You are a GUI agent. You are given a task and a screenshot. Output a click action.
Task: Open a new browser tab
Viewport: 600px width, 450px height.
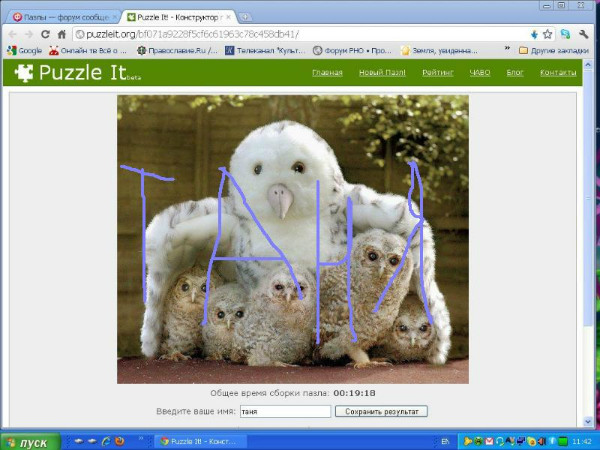(x=246, y=17)
